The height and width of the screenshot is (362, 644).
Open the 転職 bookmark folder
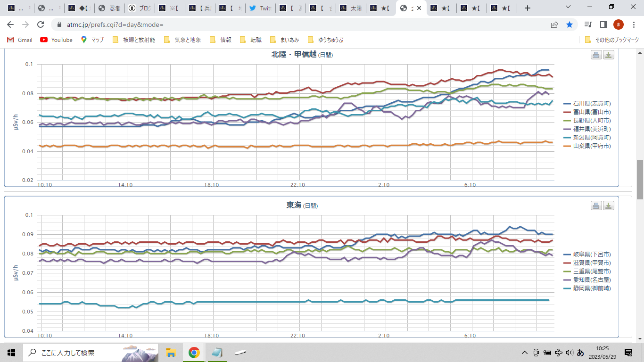(x=250, y=40)
